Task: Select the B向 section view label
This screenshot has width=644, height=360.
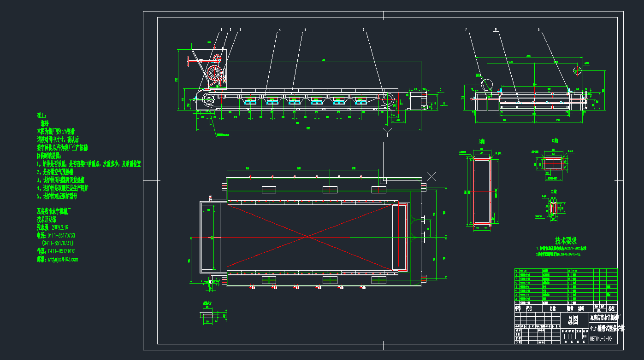Action: (481, 141)
